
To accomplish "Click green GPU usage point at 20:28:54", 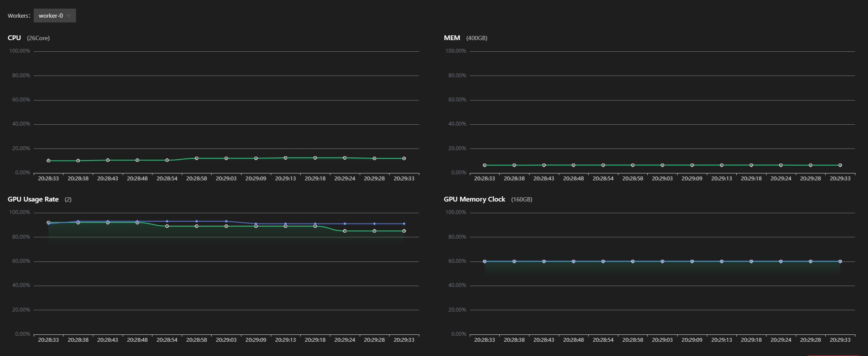I will click(x=167, y=226).
